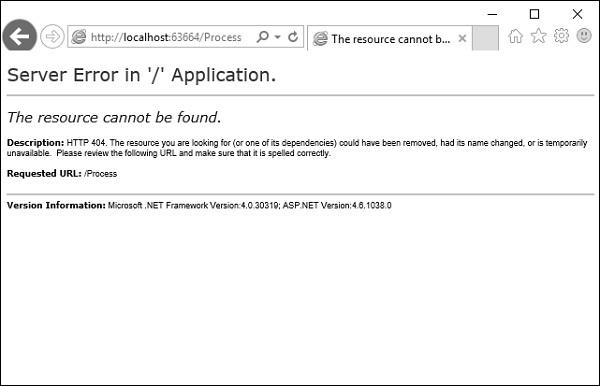Select the 'The resource cannot b...' tab
This screenshot has width=600, height=386.
390,39
